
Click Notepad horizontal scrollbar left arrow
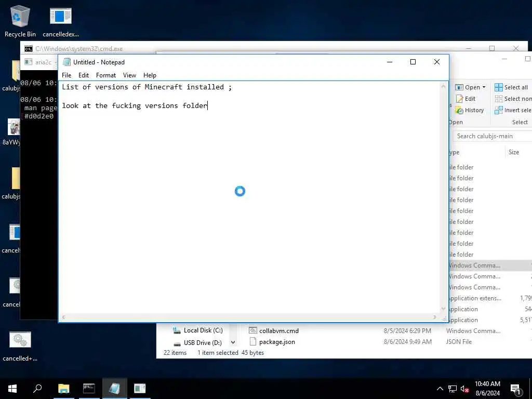point(63,317)
